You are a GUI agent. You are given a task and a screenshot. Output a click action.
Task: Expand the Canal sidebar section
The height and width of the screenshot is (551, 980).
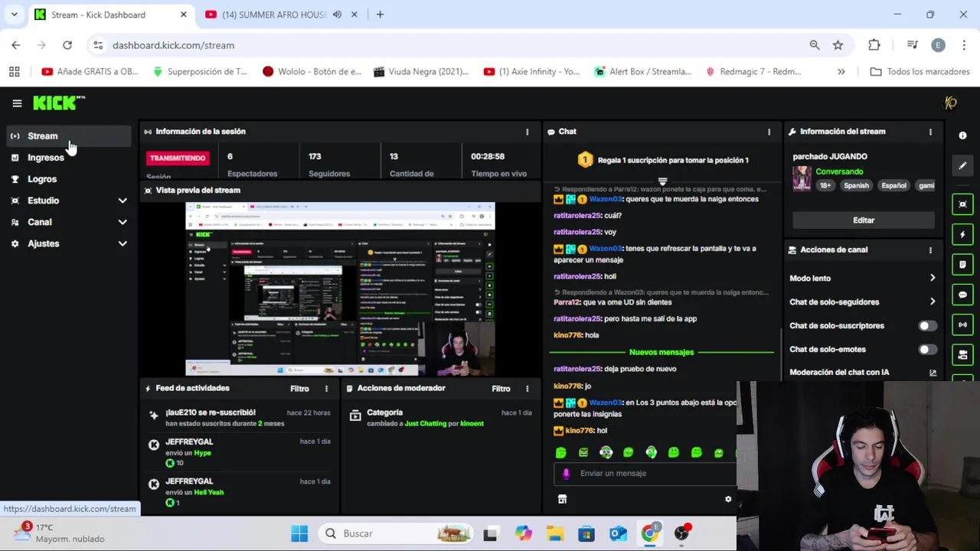point(122,222)
